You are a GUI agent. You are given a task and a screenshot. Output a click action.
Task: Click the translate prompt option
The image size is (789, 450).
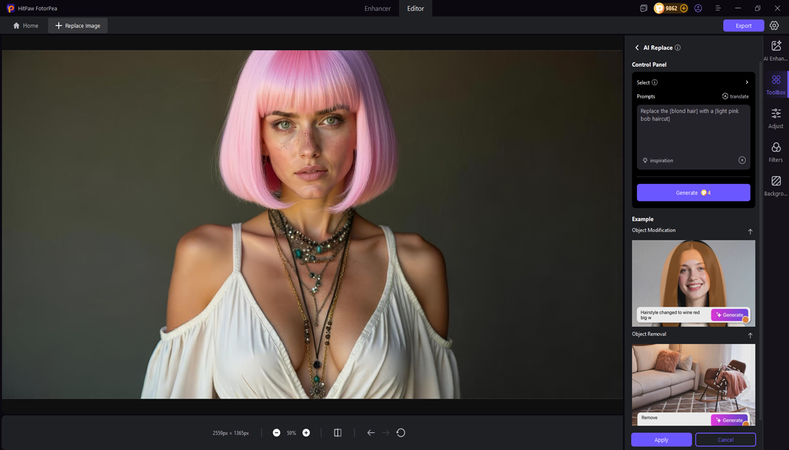click(x=735, y=96)
